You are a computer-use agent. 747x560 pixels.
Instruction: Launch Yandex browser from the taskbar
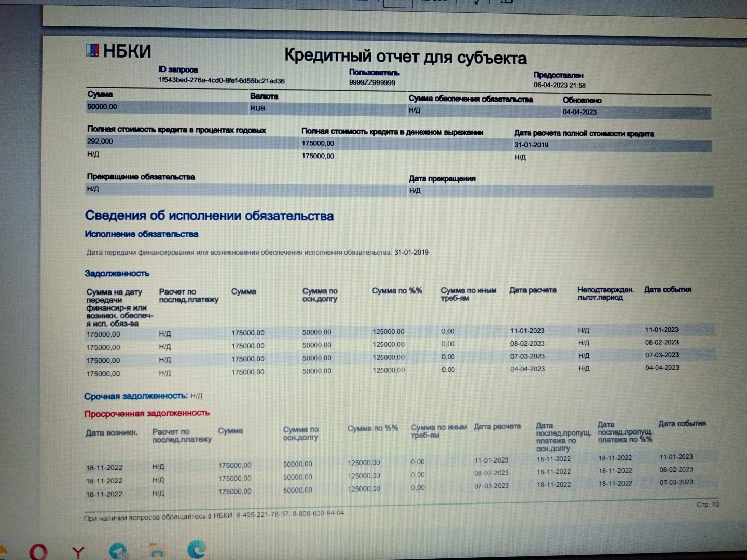coord(78,553)
